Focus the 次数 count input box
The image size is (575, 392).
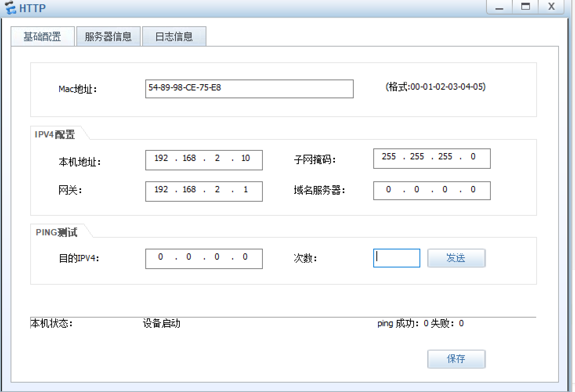point(397,258)
